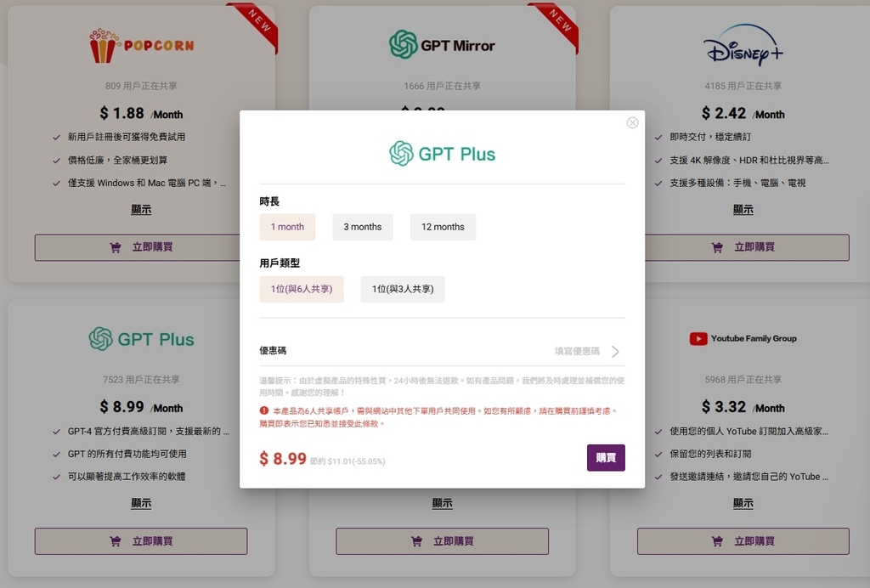The height and width of the screenshot is (588, 870).
Task: Expand Popcorn details with 顯示 link
Action: click(142, 210)
